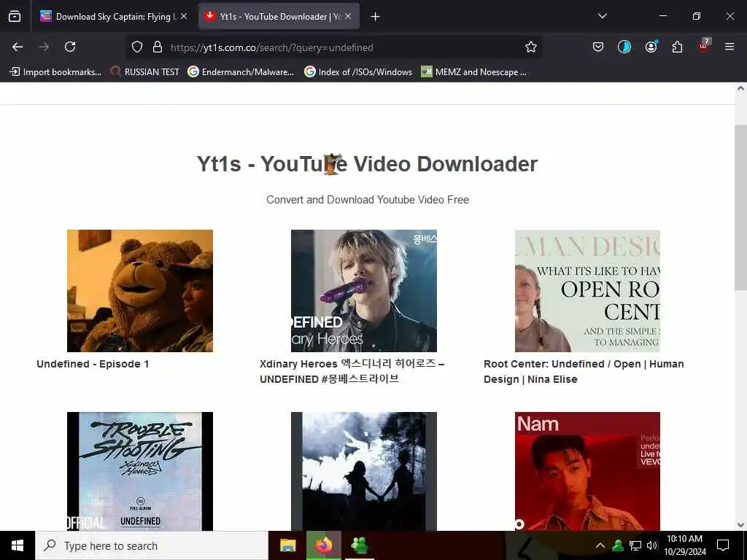Screen dimensions: 747x560
Task: Save page to Pocket
Action: tap(598, 47)
